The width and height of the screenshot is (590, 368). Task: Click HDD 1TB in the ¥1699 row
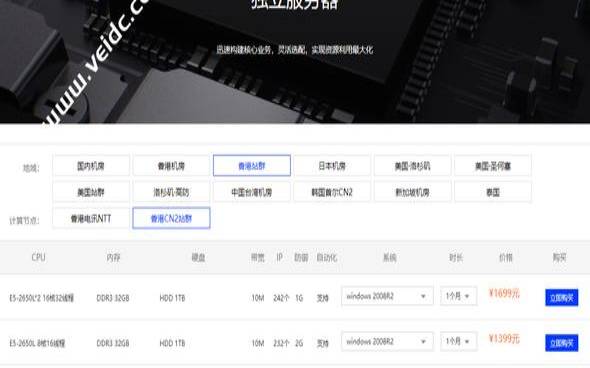pos(172,298)
